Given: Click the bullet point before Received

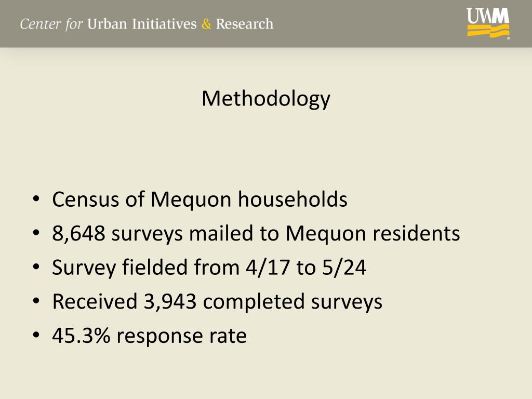Looking at the screenshot, I should coord(36,301).
